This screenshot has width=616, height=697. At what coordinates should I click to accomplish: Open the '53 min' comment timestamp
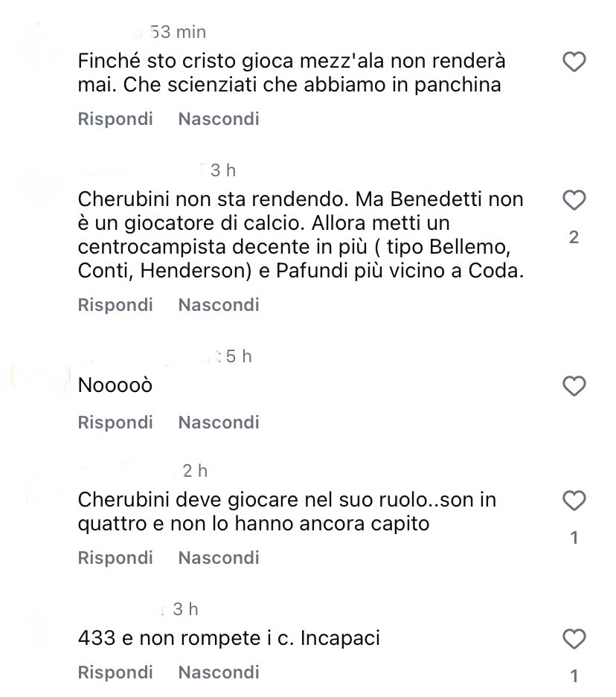tap(178, 32)
